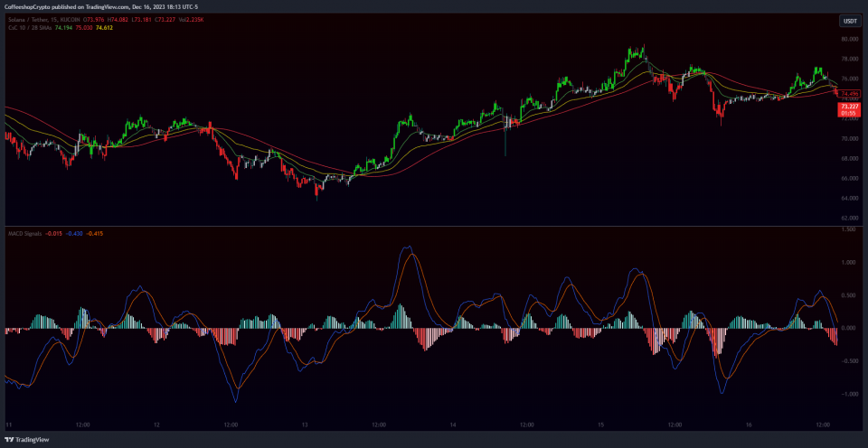Screen dimensions: 868x448
Task: Open the USDT currency selector
Action: point(850,21)
